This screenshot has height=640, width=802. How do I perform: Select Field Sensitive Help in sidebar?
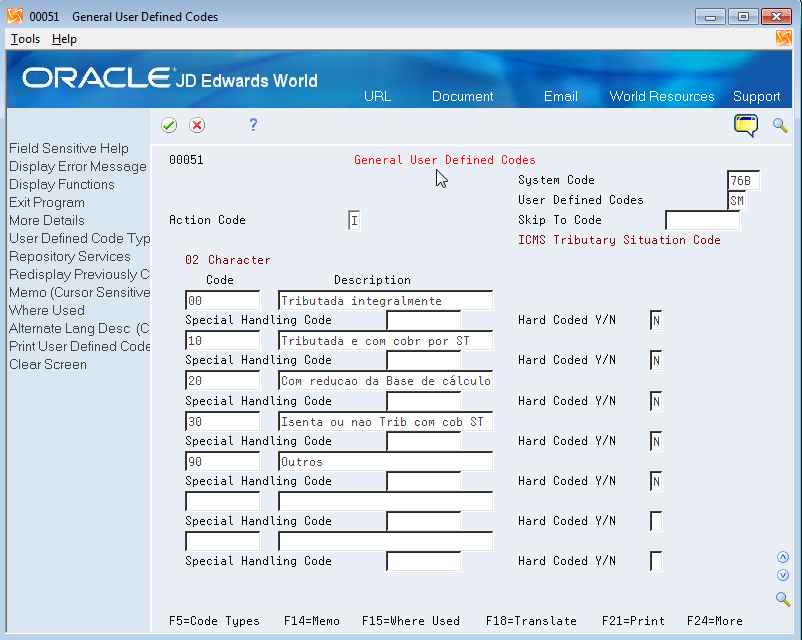[69, 148]
